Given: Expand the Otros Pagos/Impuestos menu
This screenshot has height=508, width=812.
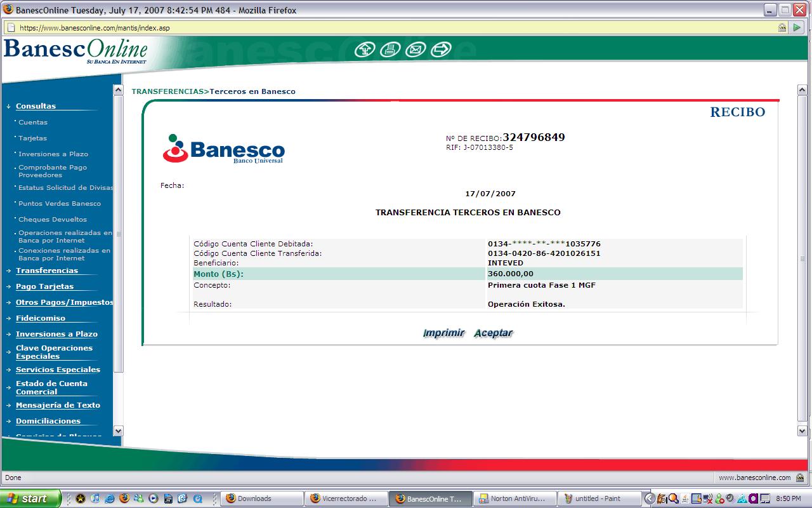Looking at the screenshot, I should 65,302.
